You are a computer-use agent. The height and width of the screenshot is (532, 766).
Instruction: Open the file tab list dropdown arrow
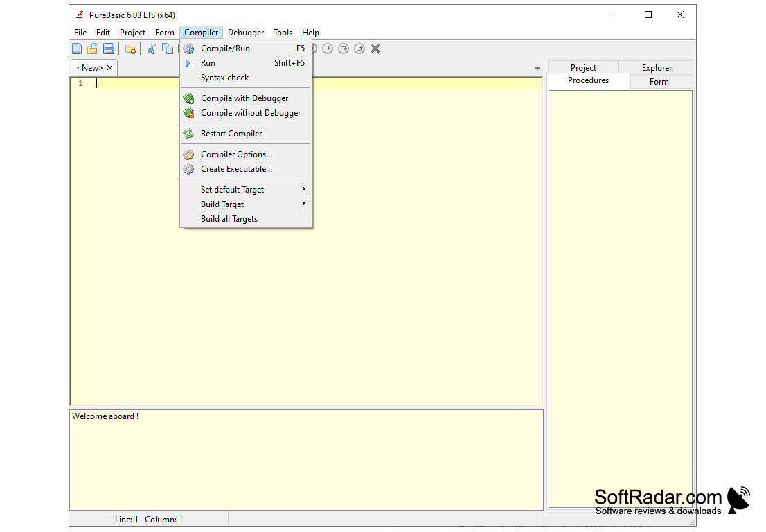click(x=537, y=69)
